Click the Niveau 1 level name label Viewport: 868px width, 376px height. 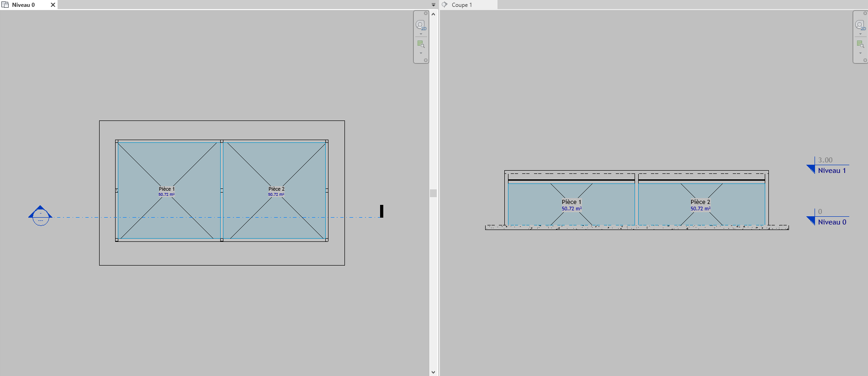click(832, 171)
